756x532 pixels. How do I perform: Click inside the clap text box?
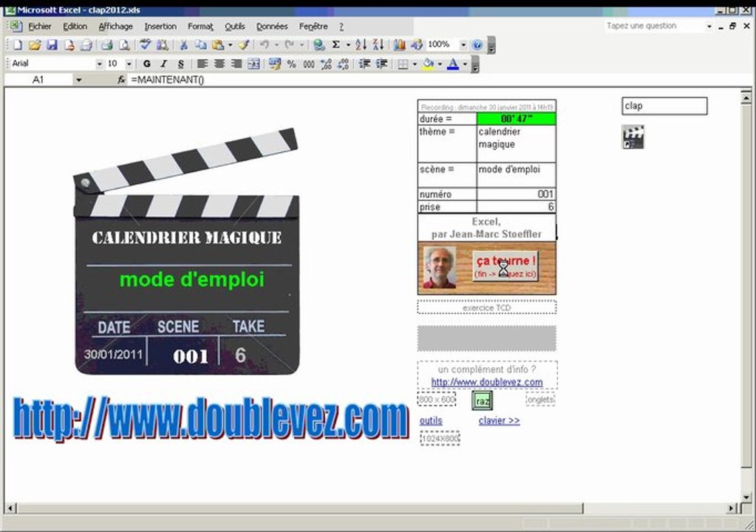pyautogui.click(x=664, y=106)
